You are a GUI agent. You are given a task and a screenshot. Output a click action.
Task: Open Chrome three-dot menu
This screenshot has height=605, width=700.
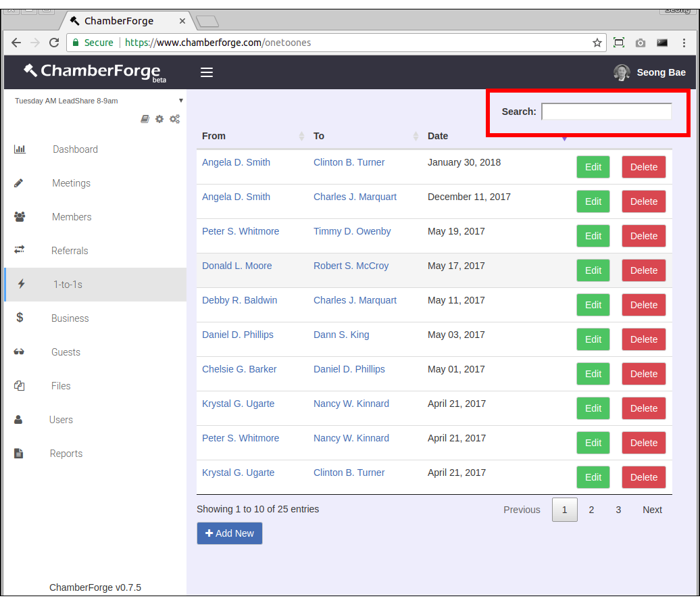pos(684,43)
